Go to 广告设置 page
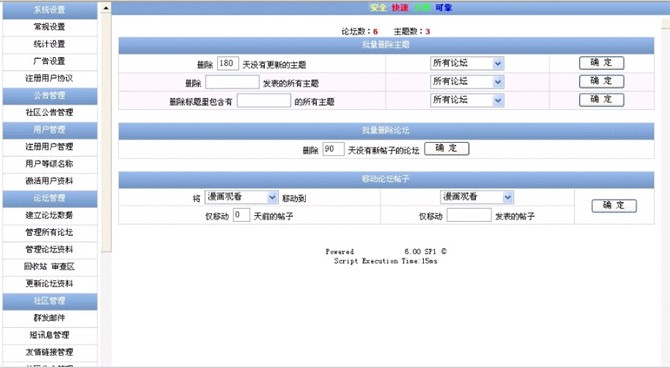This screenshot has height=368, width=670. tap(50, 61)
